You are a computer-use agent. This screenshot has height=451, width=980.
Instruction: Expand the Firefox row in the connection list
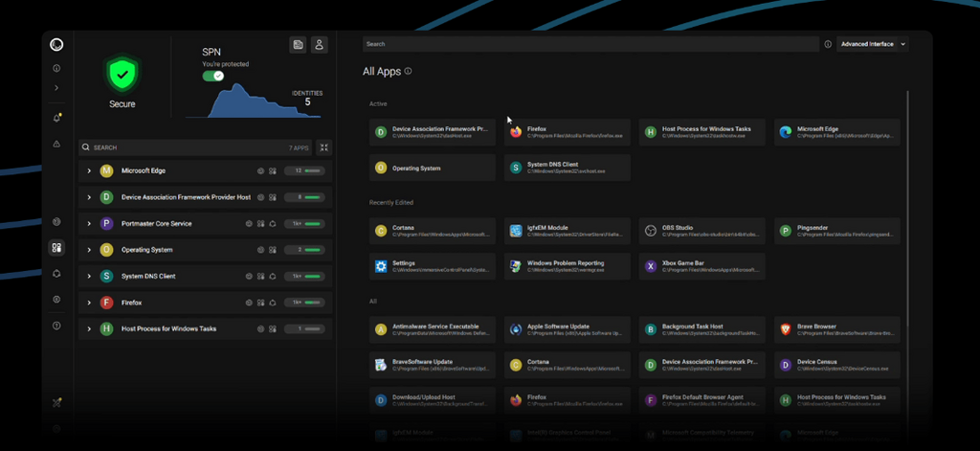point(89,303)
